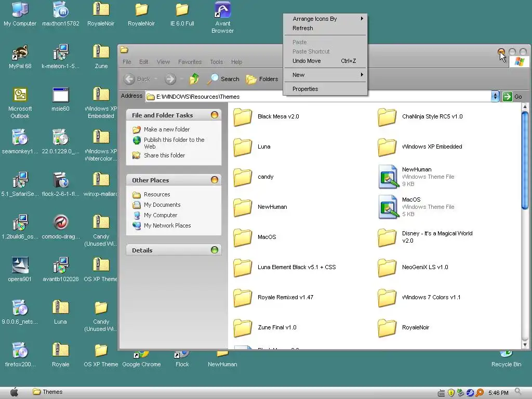
Task: Toggle the Folders pane button
Action: coord(262,79)
